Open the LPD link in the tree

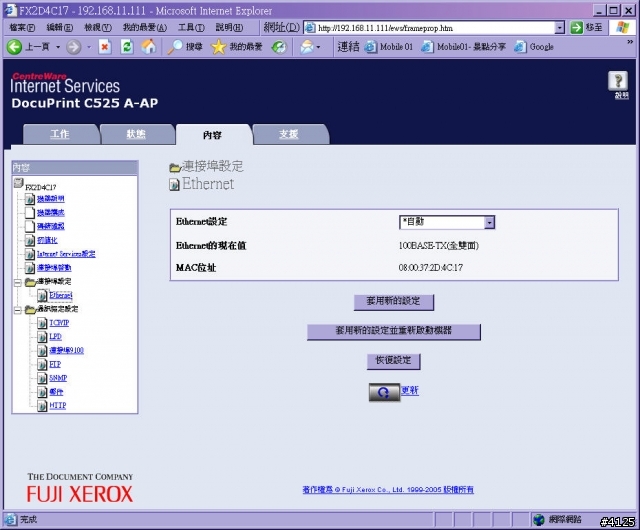coord(56,337)
